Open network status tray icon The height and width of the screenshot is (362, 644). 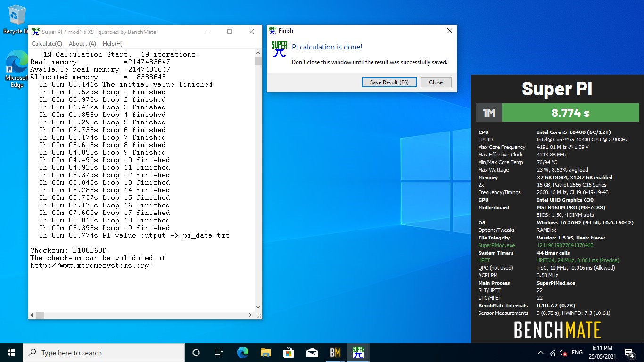pos(553,353)
